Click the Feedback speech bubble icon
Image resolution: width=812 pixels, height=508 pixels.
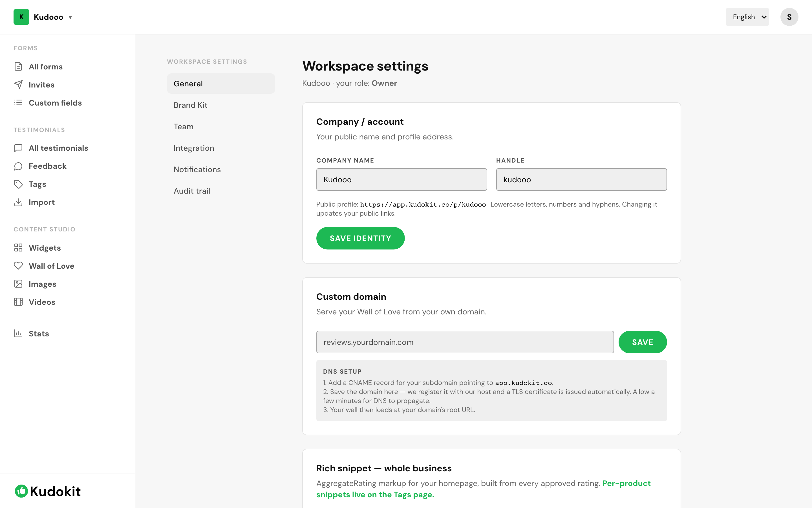coord(18,166)
